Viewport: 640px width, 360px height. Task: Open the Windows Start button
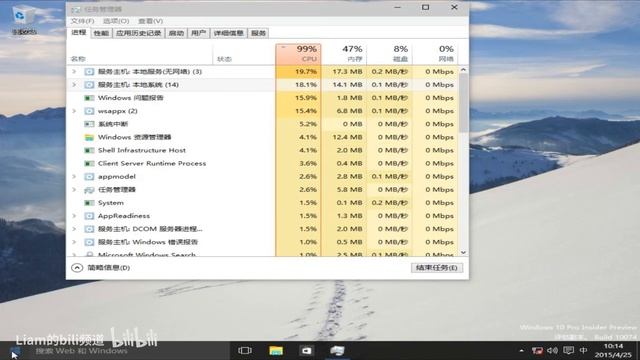coord(14,351)
